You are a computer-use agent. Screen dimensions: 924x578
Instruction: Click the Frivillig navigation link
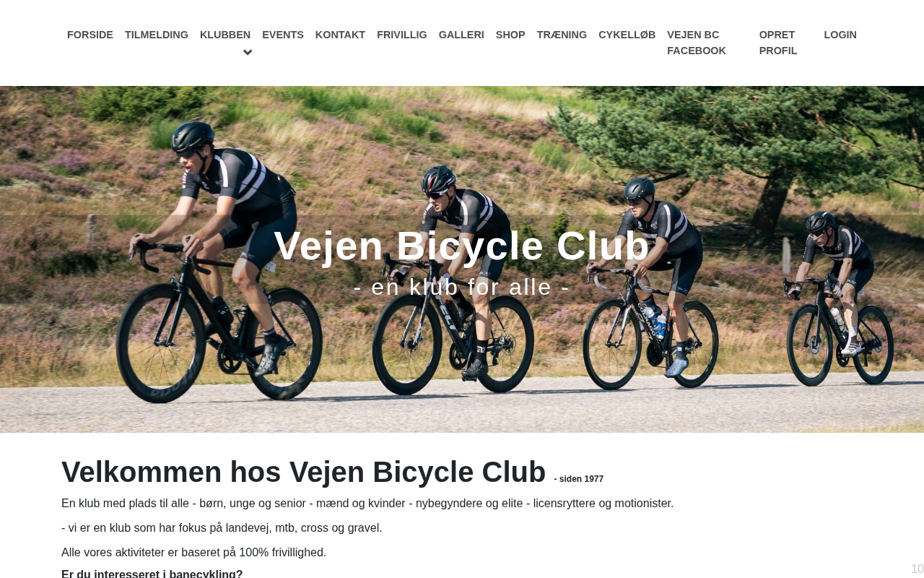click(402, 35)
